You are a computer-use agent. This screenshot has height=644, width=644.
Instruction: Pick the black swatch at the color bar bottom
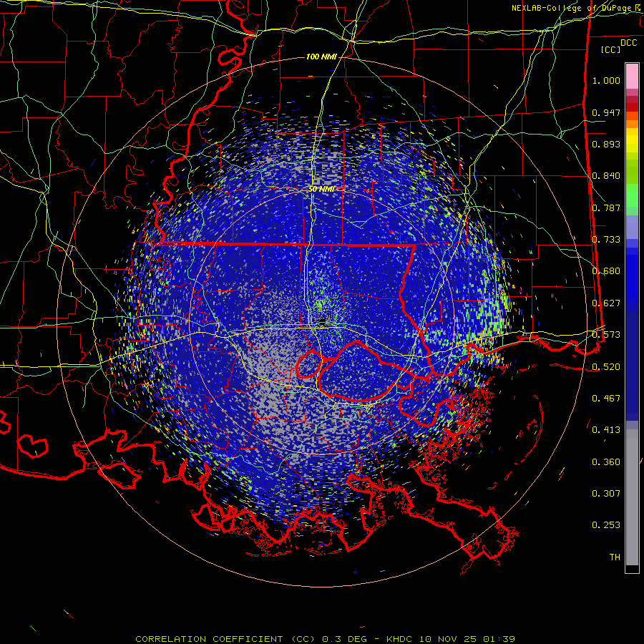coord(632,568)
